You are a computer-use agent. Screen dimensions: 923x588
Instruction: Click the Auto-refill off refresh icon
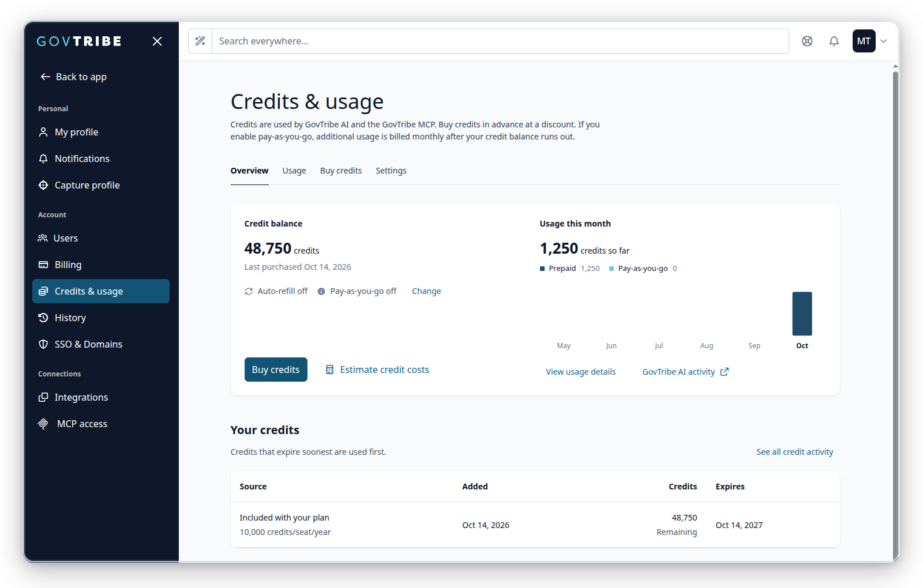pos(249,291)
